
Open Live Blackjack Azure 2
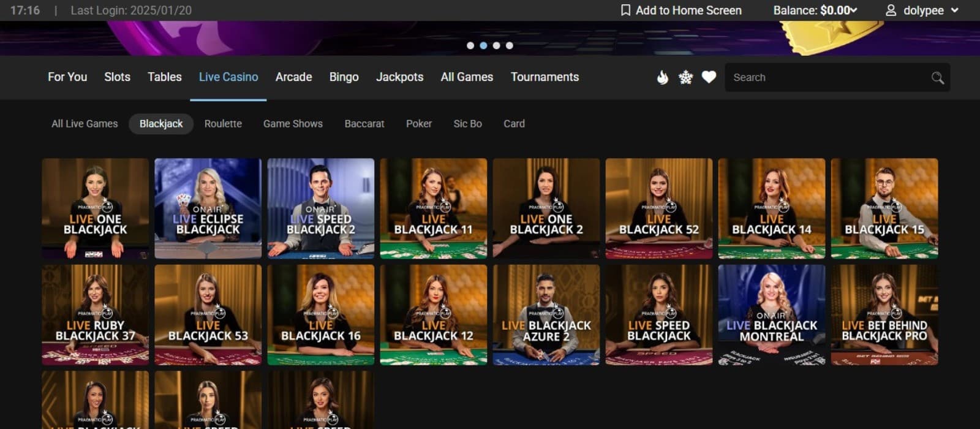(546, 315)
